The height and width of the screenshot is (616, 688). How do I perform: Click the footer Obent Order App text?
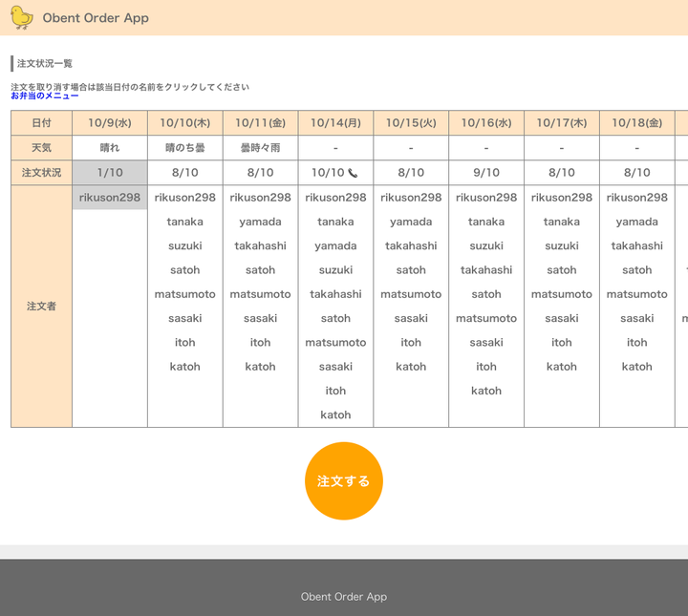click(x=344, y=597)
